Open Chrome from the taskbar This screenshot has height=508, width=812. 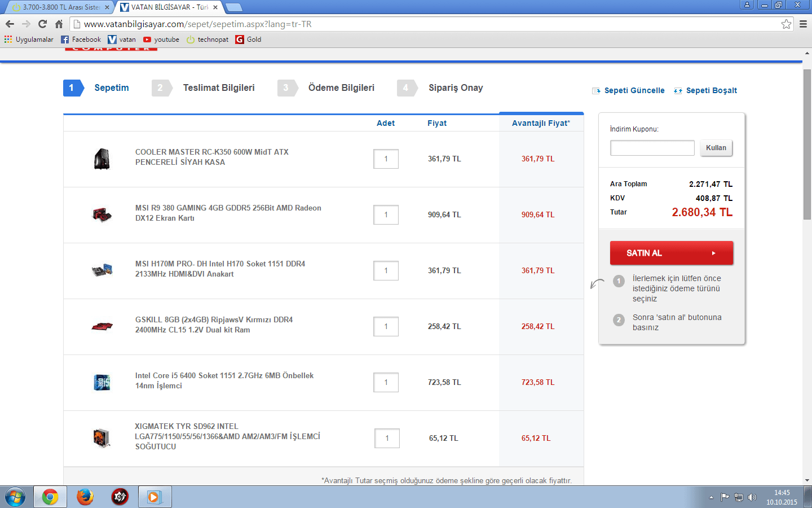tap(50, 497)
